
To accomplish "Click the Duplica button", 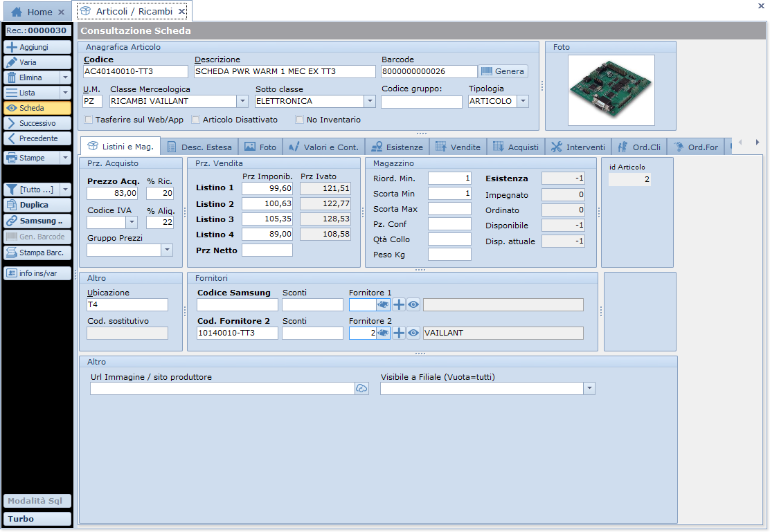I will click(37, 205).
